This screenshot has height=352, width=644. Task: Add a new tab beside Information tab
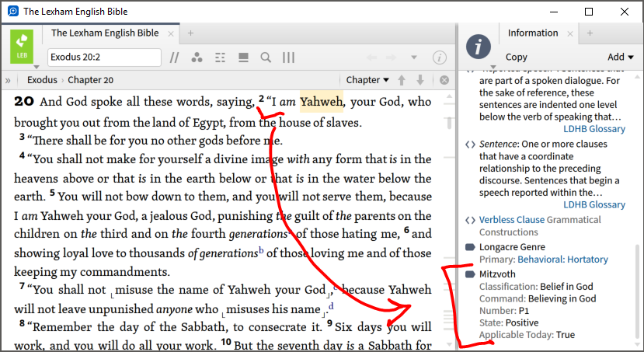590,33
